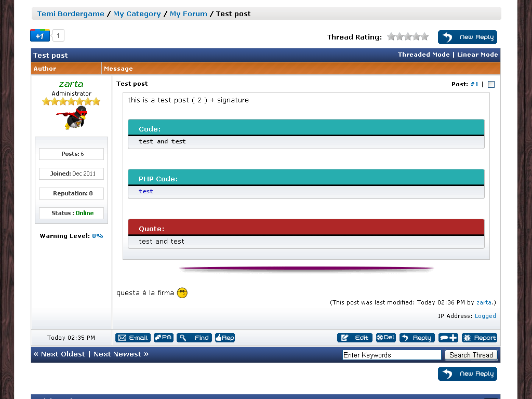The width and height of the screenshot is (532, 399).
Task: Click the multiquote plus button
Action: pos(448,338)
